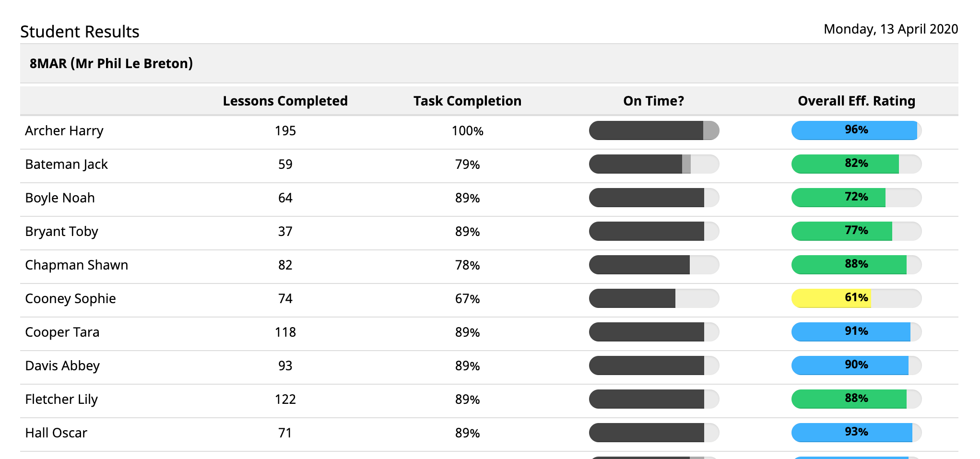Click Davis Abbey's name
Image resolution: width=980 pixels, height=459 pixels.
coord(62,366)
